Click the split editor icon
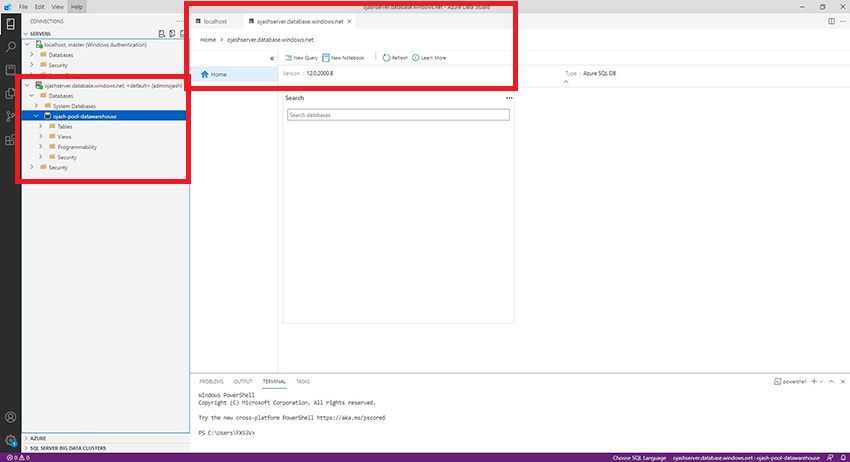This screenshot has height=462, width=850. tap(831, 21)
